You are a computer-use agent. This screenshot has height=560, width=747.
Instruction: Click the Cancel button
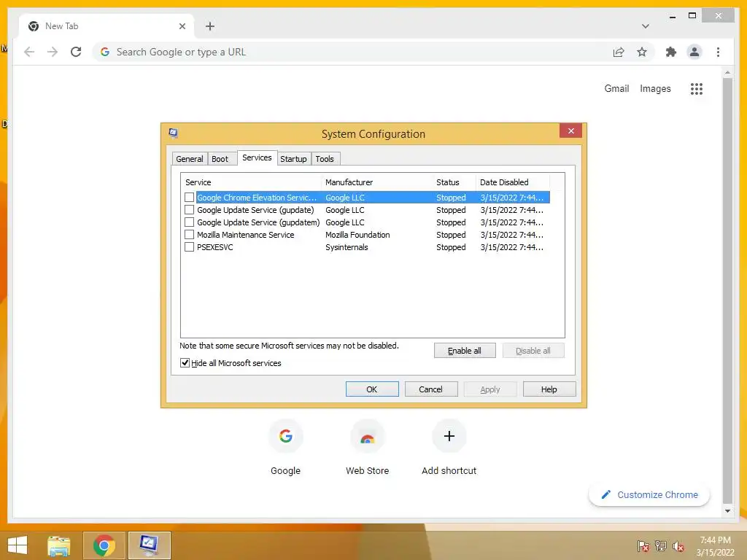430,389
